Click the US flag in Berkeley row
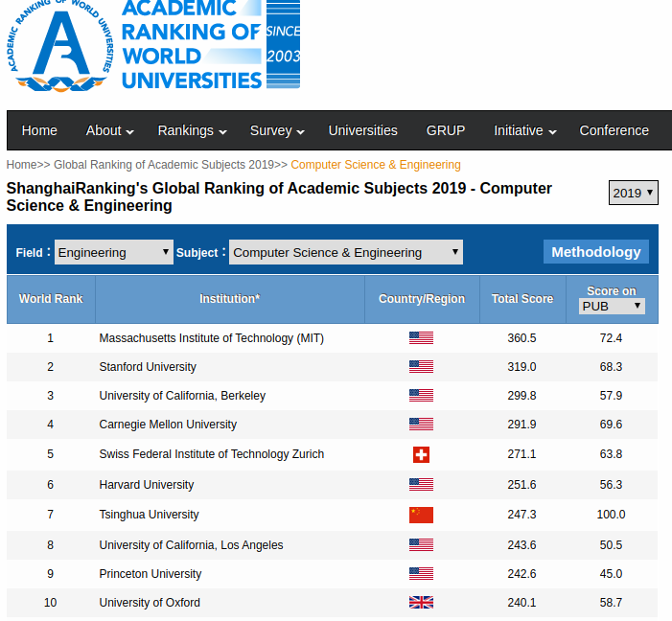 (421, 396)
